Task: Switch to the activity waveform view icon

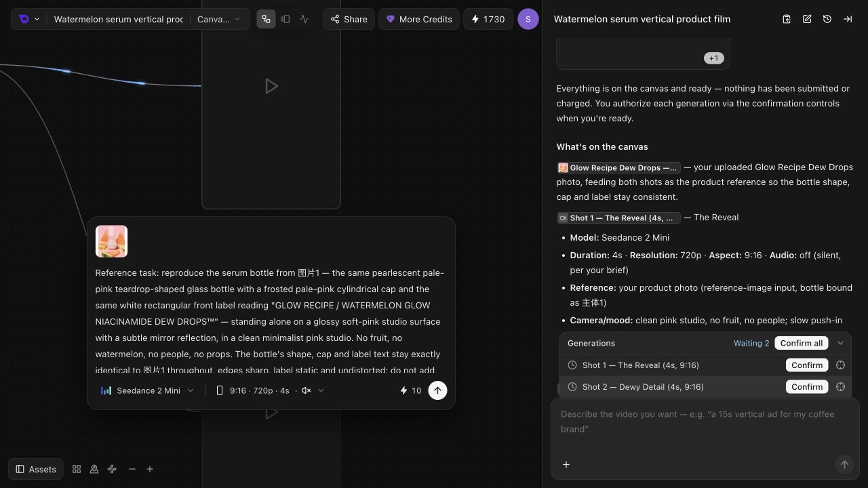Action: pos(304,19)
